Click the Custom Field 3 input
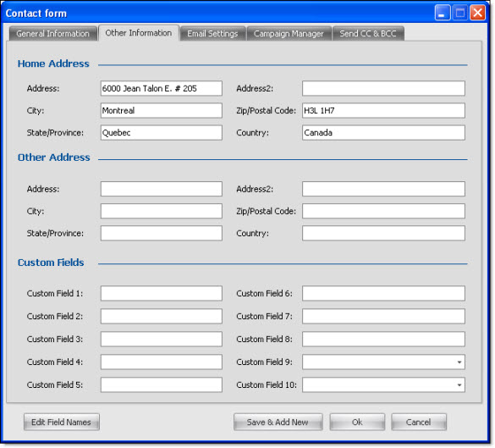The height and width of the screenshot is (448, 495). [x=162, y=339]
